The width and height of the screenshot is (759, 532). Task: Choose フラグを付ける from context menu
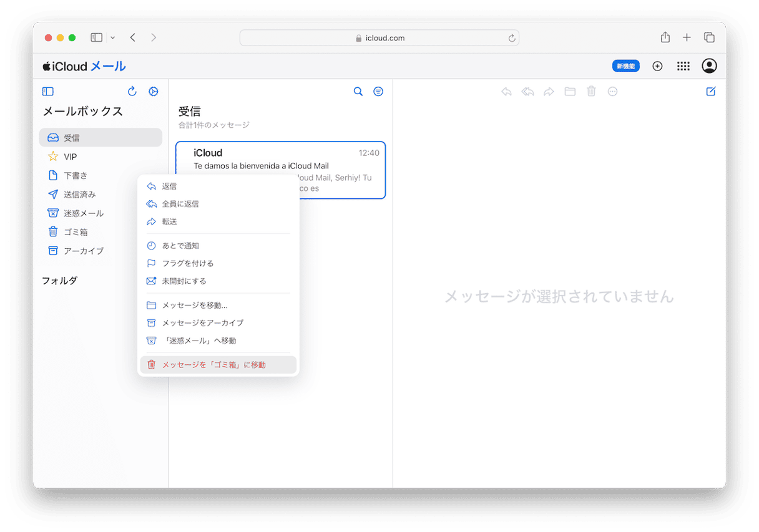tap(218, 263)
